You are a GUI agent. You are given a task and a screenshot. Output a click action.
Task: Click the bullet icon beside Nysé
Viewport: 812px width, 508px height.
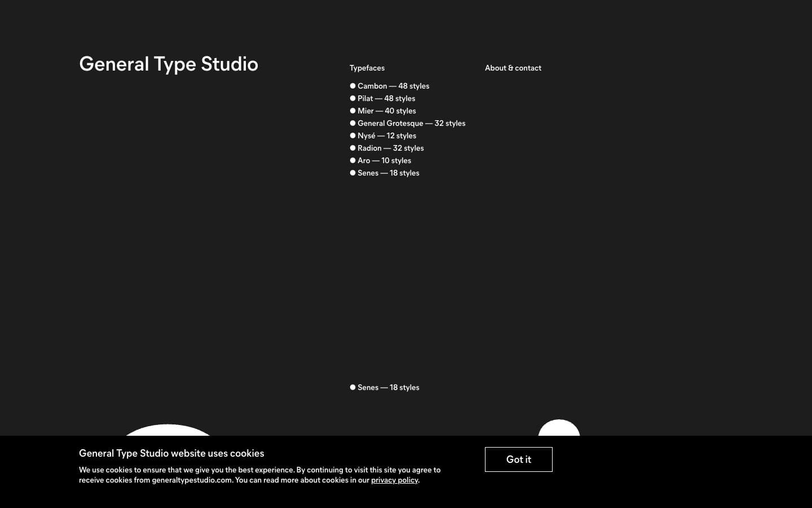[x=353, y=135]
